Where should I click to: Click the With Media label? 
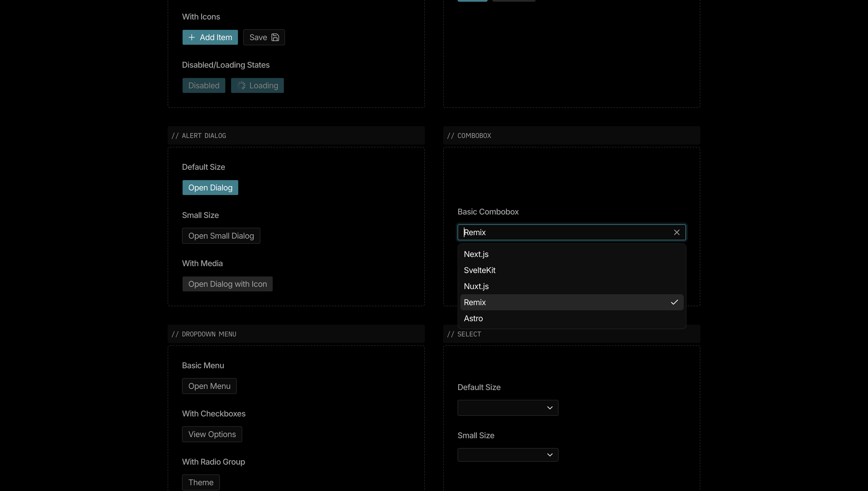tap(202, 263)
